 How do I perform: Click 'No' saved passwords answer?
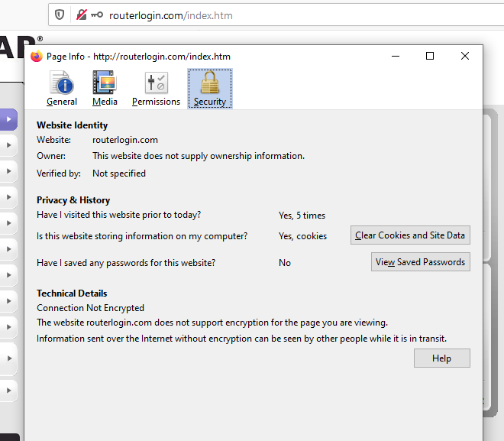(285, 263)
